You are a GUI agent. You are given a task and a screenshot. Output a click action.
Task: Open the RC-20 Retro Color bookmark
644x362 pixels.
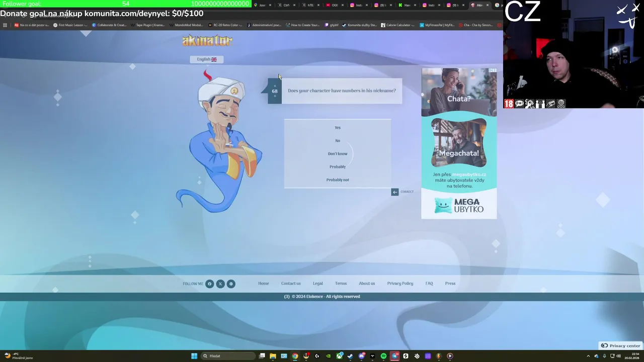tap(225, 25)
